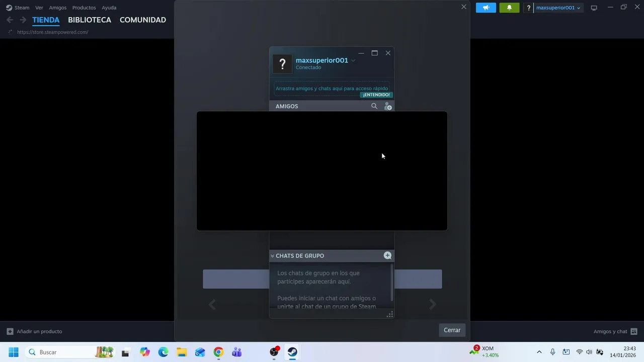Open the clock showing 23:43
Screen dimensions: 644x362
623,352
